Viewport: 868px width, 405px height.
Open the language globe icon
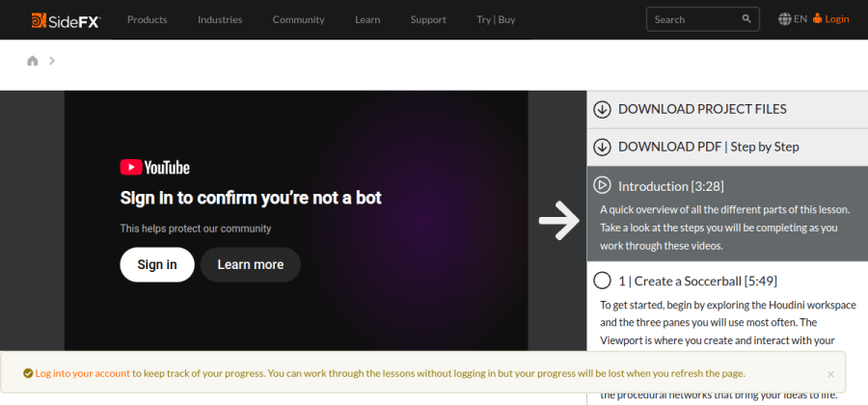(784, 19)
